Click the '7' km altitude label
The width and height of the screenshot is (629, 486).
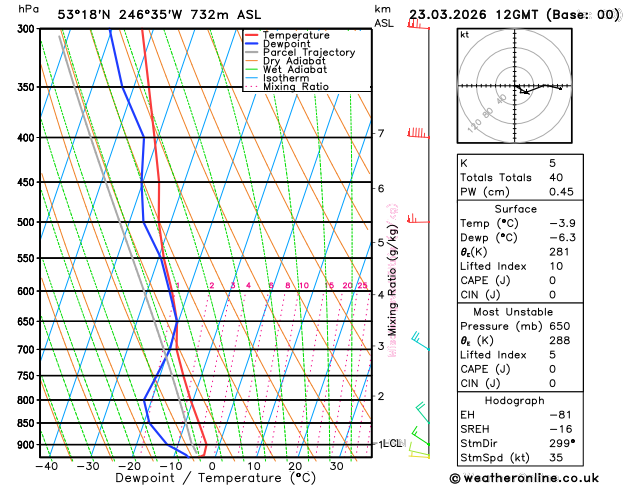click(x=381, y=133)
